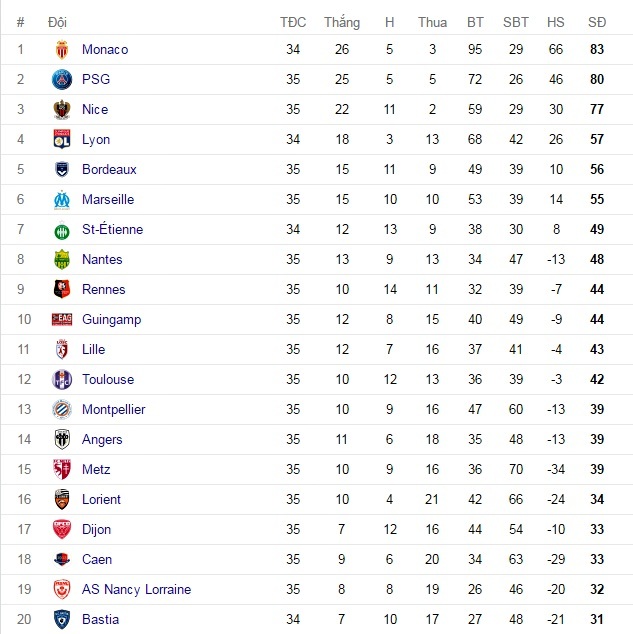
Task: Select the Montpellier team name
Action: click(113, 409)
